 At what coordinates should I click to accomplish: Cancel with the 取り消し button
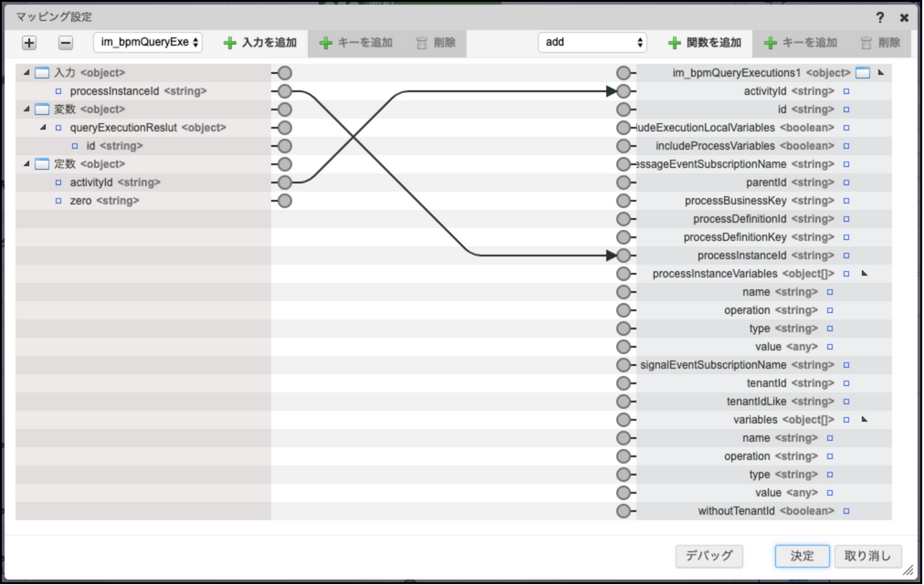[868, 556]
